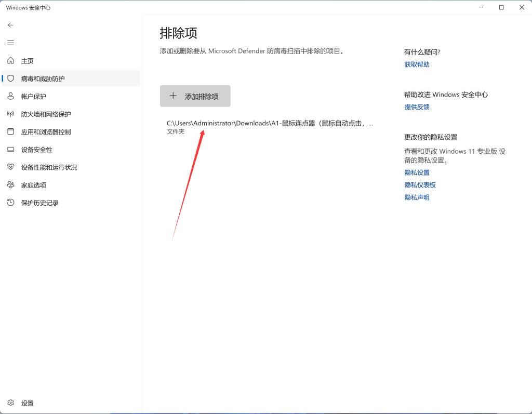Screen dimensions: 532x414
Task: Open the 获取帮助 link
Action: [417, 64]
